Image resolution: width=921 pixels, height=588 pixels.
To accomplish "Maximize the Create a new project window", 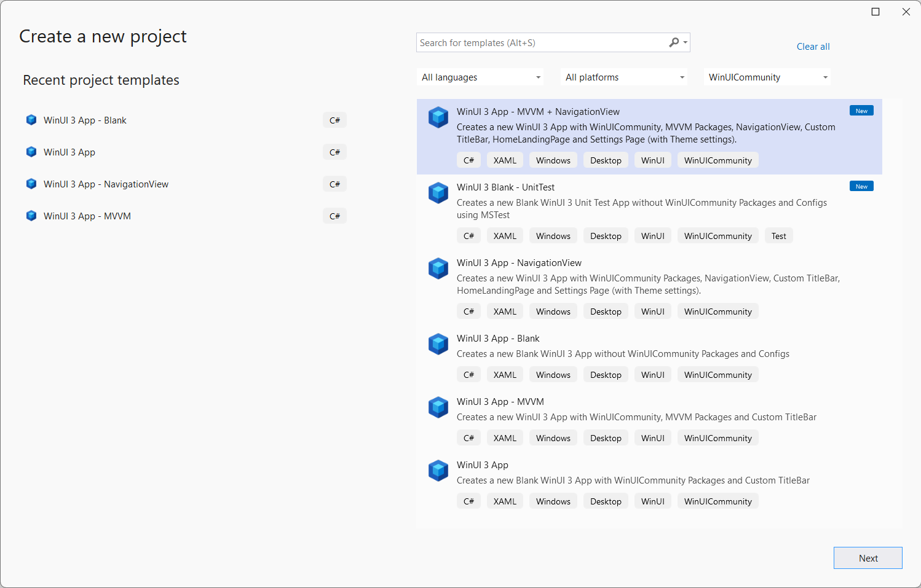I will point(876,12).
